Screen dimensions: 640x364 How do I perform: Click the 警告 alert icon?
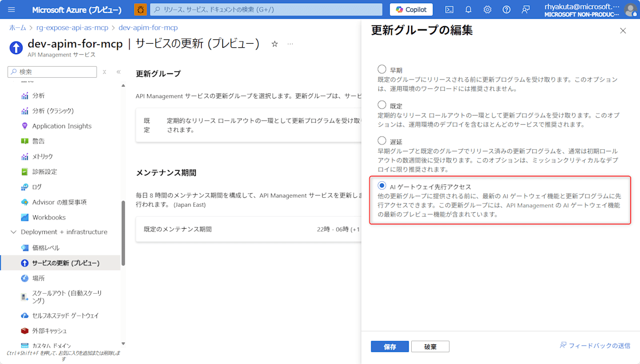(25, 141)
